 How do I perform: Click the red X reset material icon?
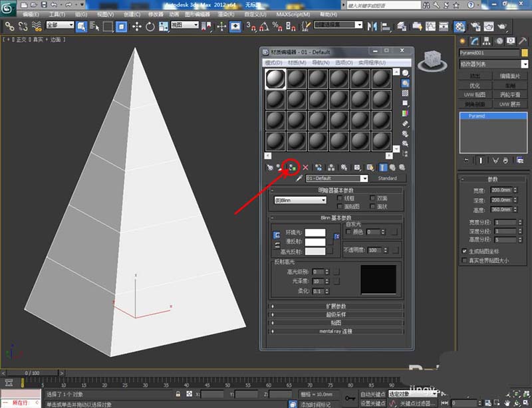coord(306,167)
